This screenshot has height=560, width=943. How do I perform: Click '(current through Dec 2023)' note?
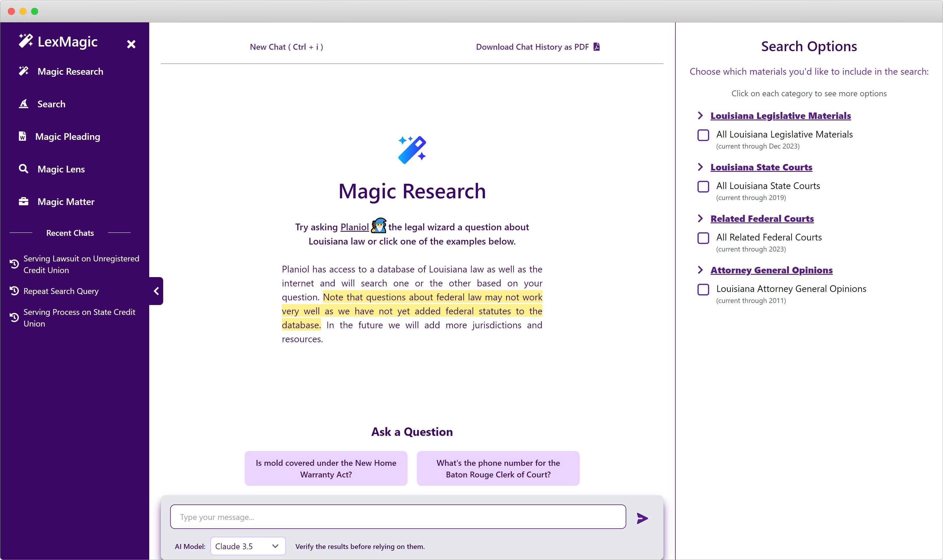[x=758, y=146]
